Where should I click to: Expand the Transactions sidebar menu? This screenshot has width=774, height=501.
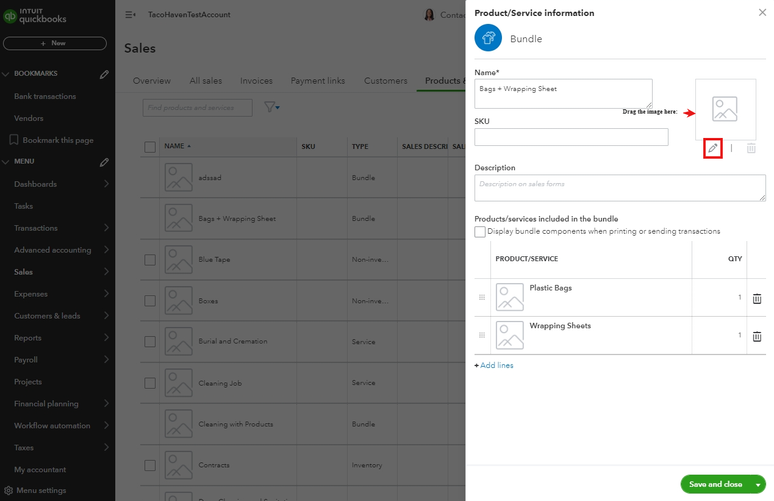click(x=106, y=228)
